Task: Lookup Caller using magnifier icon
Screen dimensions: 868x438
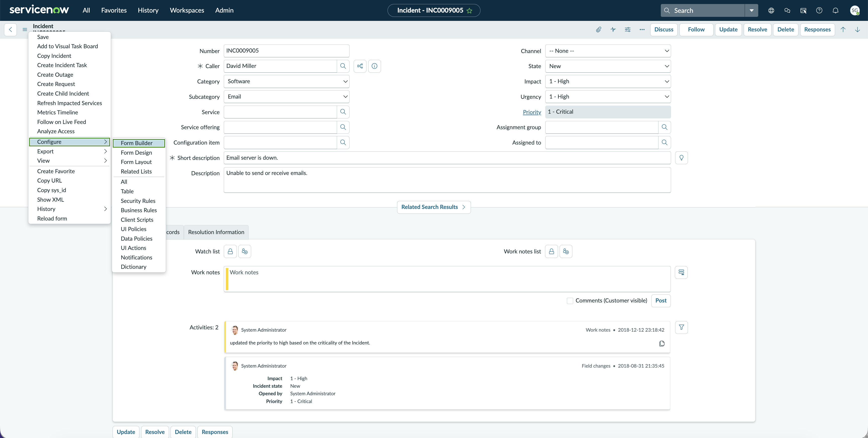Action: (343, 66)
